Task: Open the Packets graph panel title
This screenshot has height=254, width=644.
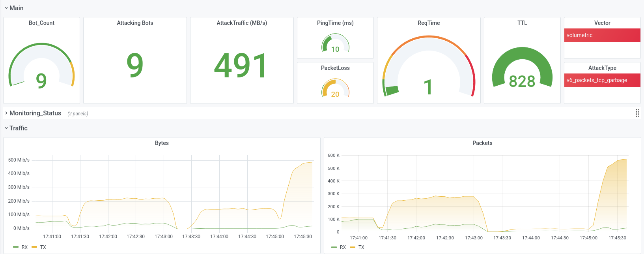Action: click(482, 143)
